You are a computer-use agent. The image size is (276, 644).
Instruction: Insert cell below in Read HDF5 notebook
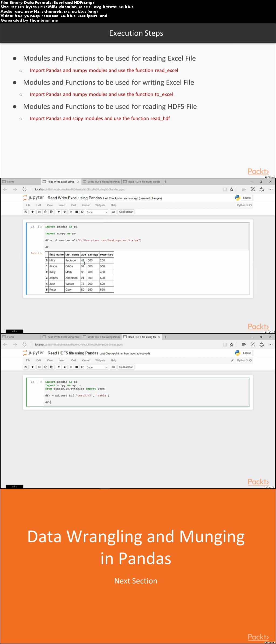click(x=33, y=367)
